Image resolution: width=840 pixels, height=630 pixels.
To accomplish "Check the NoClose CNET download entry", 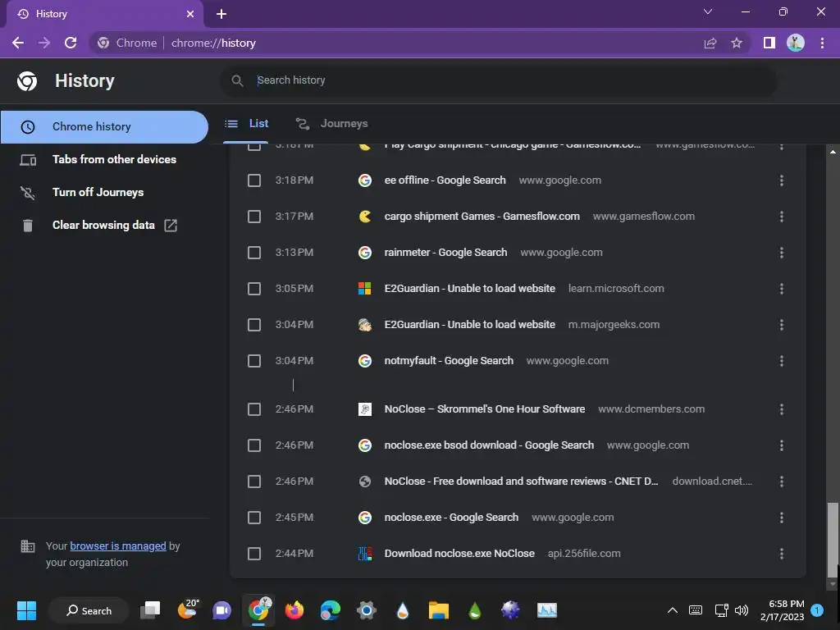I will [254, 482].
